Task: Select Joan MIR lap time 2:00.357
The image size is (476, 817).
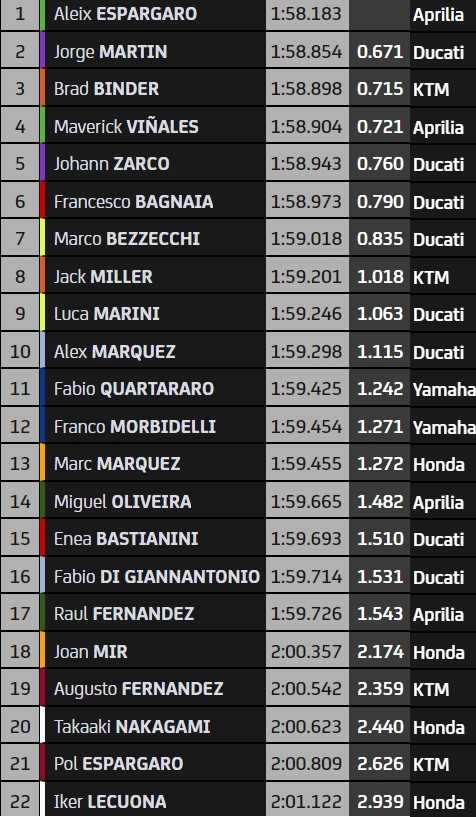Action: [306, 652]
